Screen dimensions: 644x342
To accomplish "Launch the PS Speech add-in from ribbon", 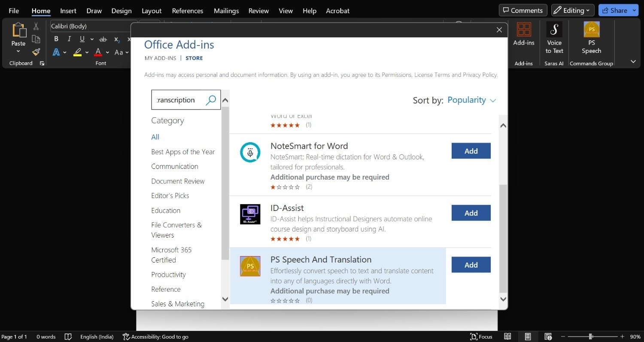I will pyautogui.click(x=591, y=38).
